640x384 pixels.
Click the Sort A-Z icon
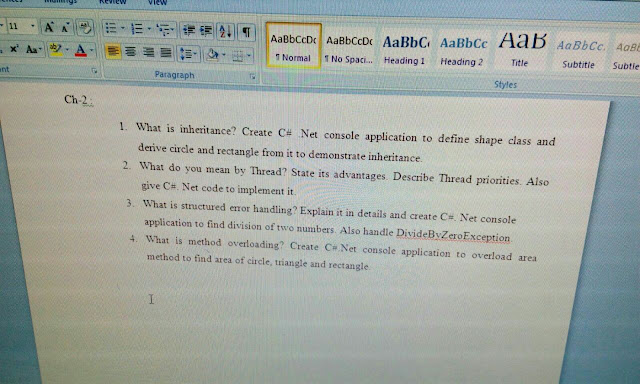225,31
